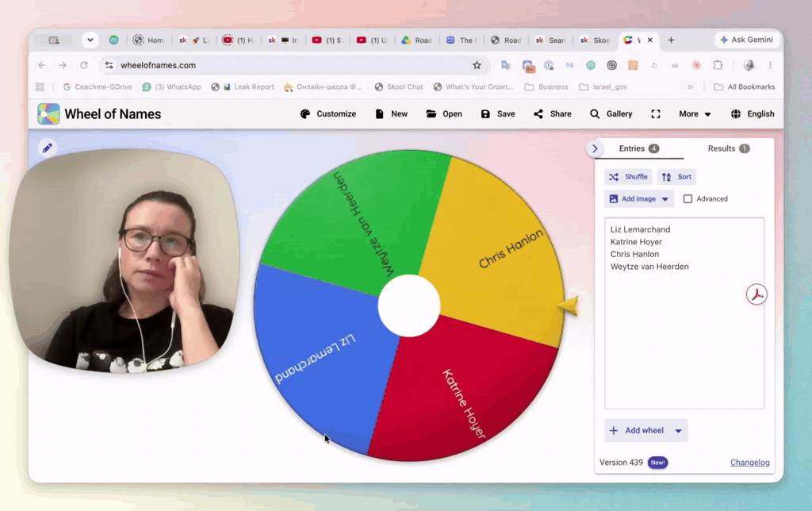
Task: Enter fullscreen mode icon
Action: [656, 114]
